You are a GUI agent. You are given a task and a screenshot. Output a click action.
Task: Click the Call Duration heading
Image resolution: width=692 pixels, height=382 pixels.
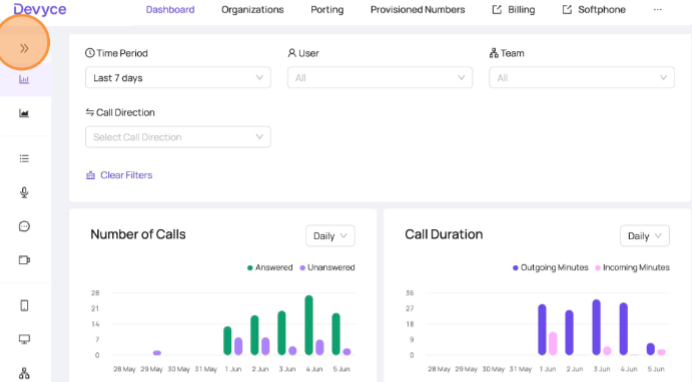[444, 234]
